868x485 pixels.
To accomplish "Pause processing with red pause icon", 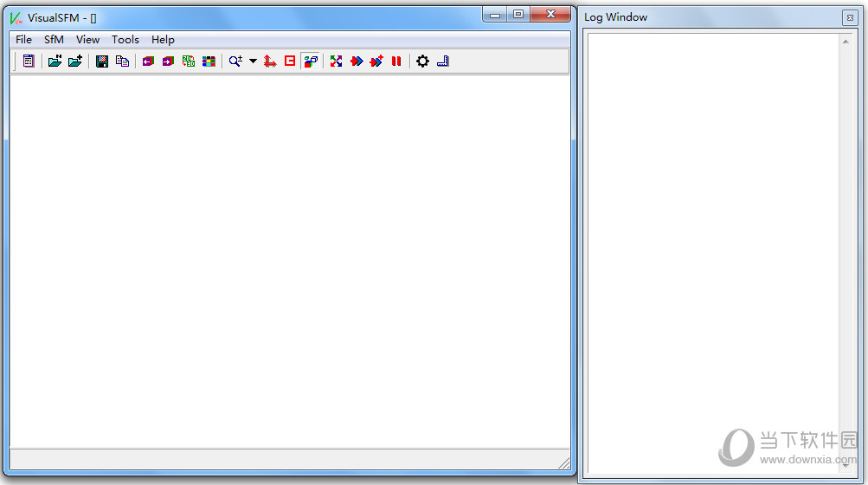I will pos(396,61).
